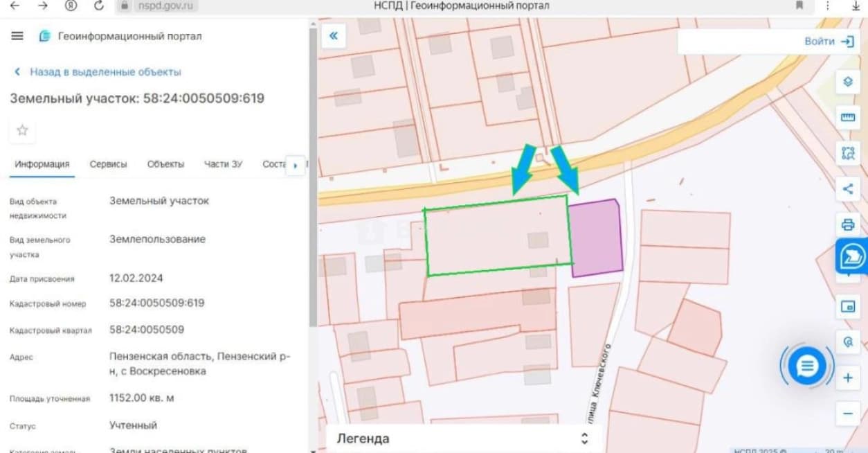Viewport: 868px width, 453px height.
Task: Click the label Дата присвоения
Action: pos(42,279)
